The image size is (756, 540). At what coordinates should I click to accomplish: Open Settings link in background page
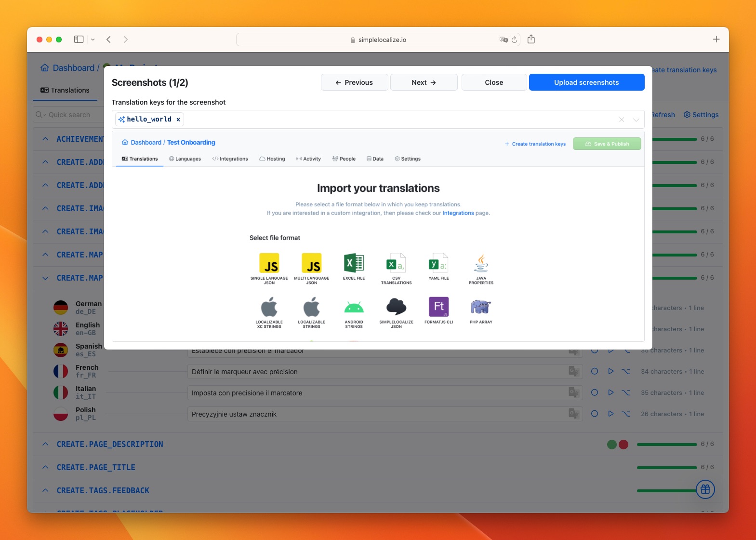click(701, 115)
